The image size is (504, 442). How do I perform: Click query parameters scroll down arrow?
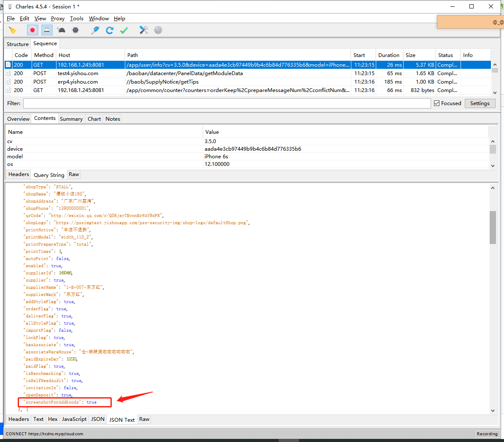(x=493, y=165)
